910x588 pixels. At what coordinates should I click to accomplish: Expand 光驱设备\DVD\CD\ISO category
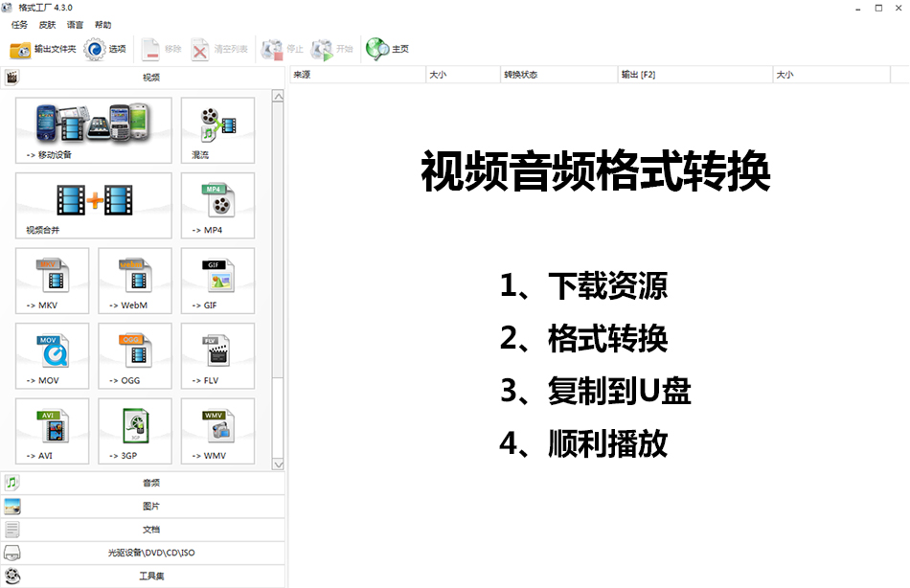click(143, 553)
